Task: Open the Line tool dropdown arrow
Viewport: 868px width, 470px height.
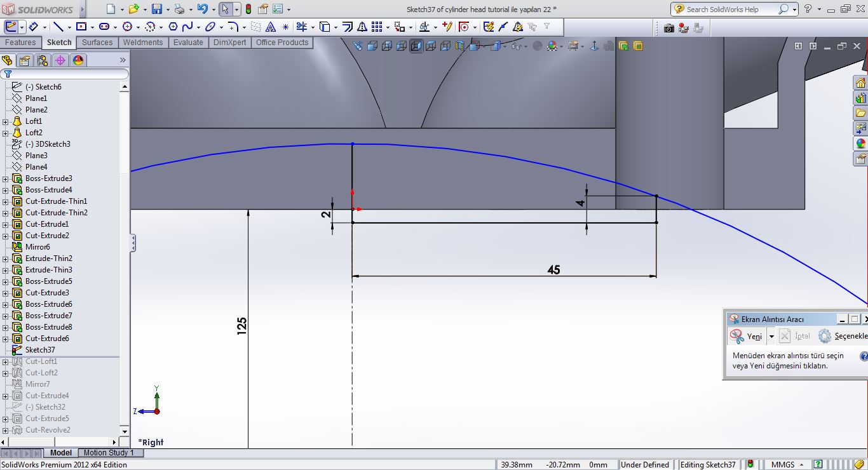Action: (69, 27)
